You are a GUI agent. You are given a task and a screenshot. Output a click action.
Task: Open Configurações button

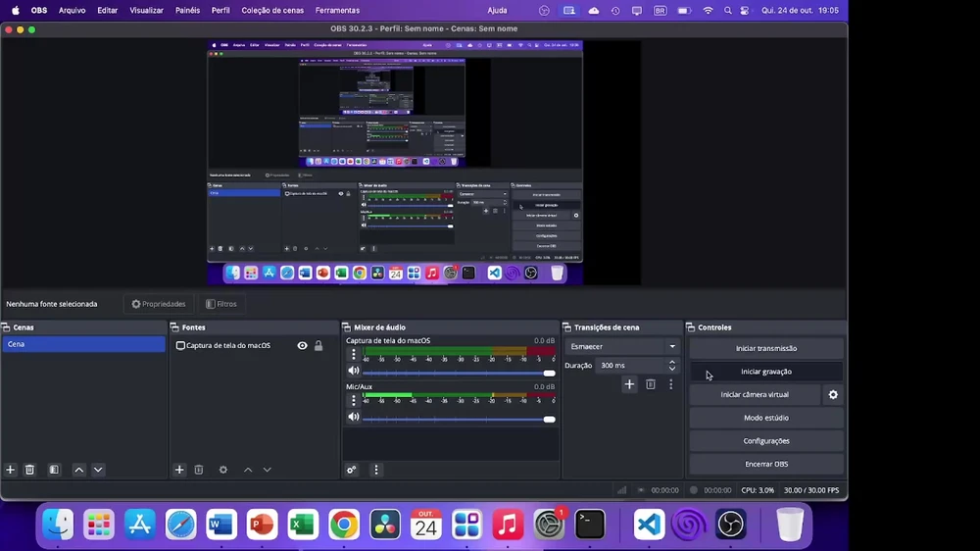point(766,441)
